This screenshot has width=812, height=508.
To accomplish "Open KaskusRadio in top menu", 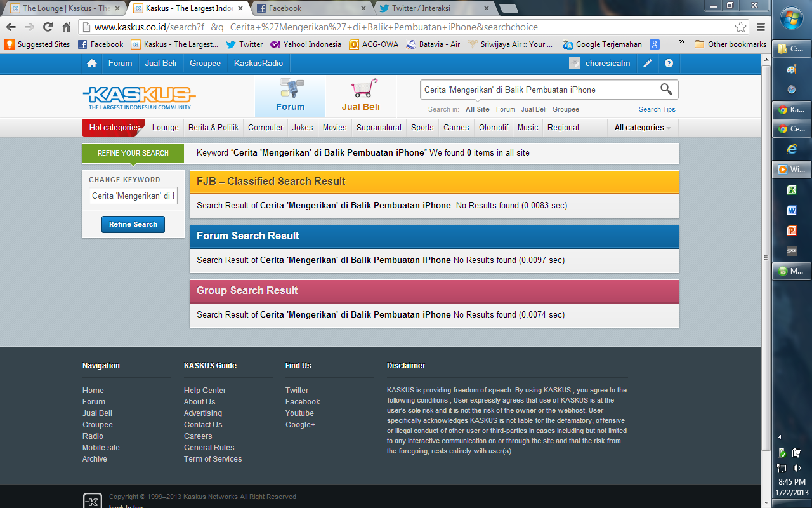I will click(258, 63).
